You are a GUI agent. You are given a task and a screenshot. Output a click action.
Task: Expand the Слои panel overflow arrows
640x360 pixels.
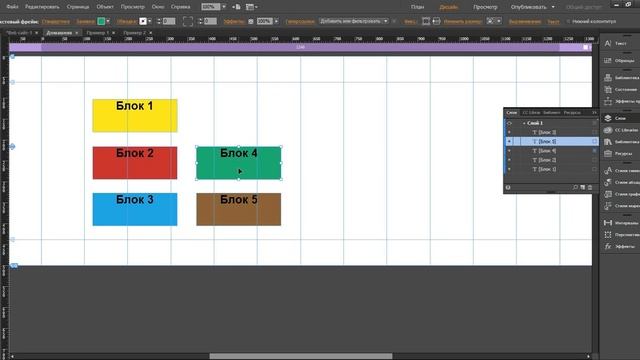click(594, 112)
